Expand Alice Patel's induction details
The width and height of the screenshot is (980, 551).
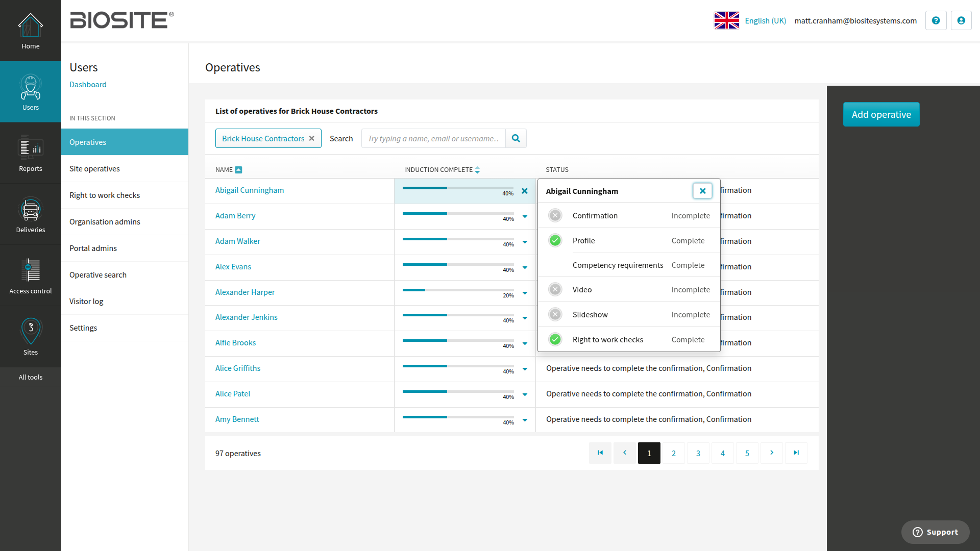click(x=525, y=394)
